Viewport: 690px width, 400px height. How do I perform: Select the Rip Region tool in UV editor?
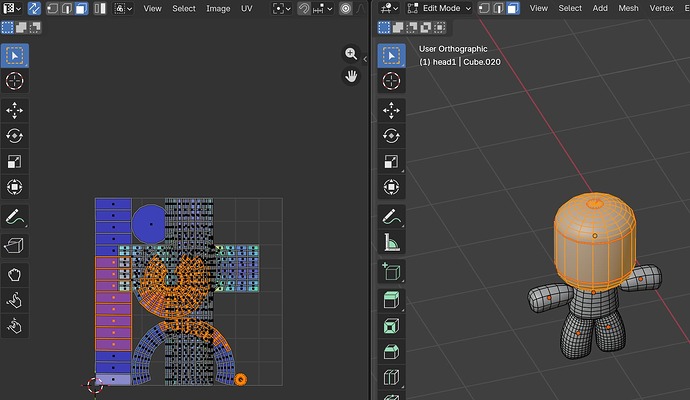click(x=15, y=246)
